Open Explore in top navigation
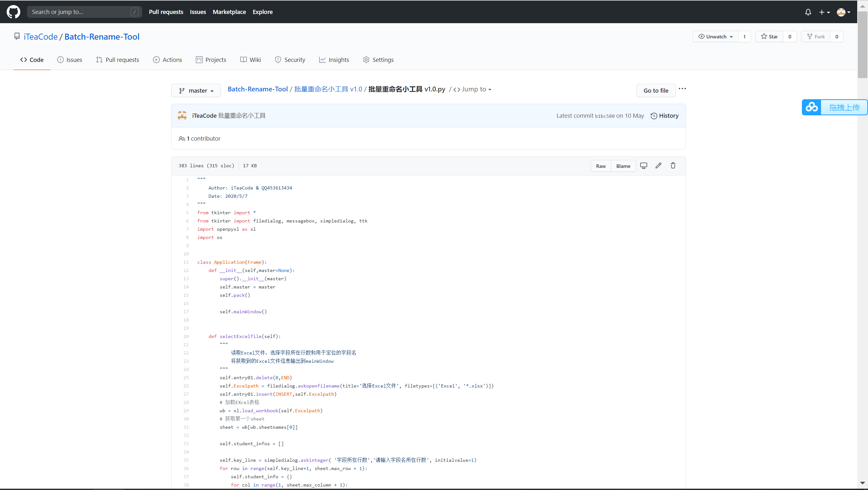Screen dimensions: 868x490 (262, 12)
